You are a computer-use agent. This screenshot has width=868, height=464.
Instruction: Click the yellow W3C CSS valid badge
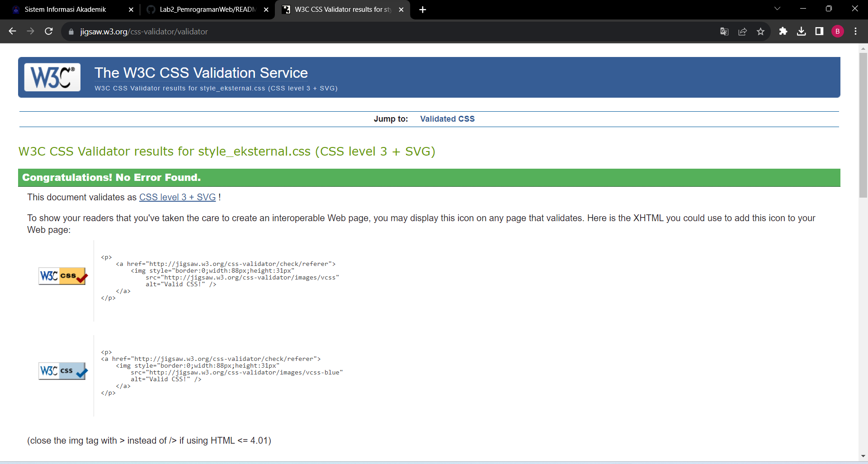pos(62,276)
